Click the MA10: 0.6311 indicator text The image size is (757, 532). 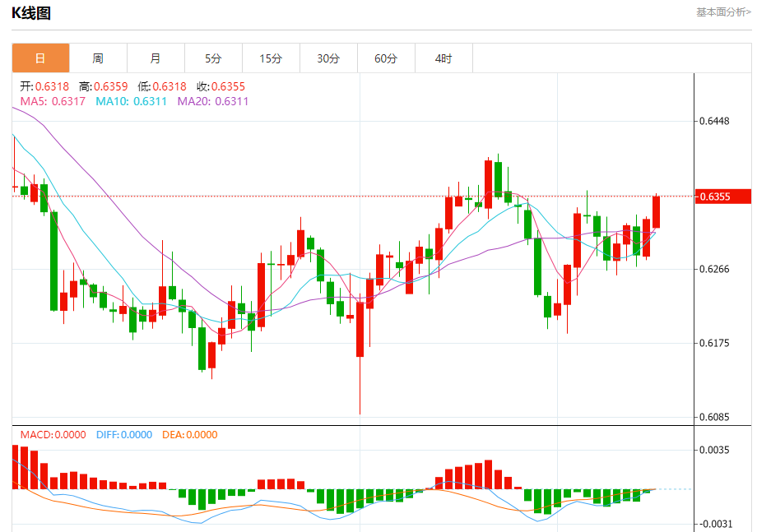132,101
